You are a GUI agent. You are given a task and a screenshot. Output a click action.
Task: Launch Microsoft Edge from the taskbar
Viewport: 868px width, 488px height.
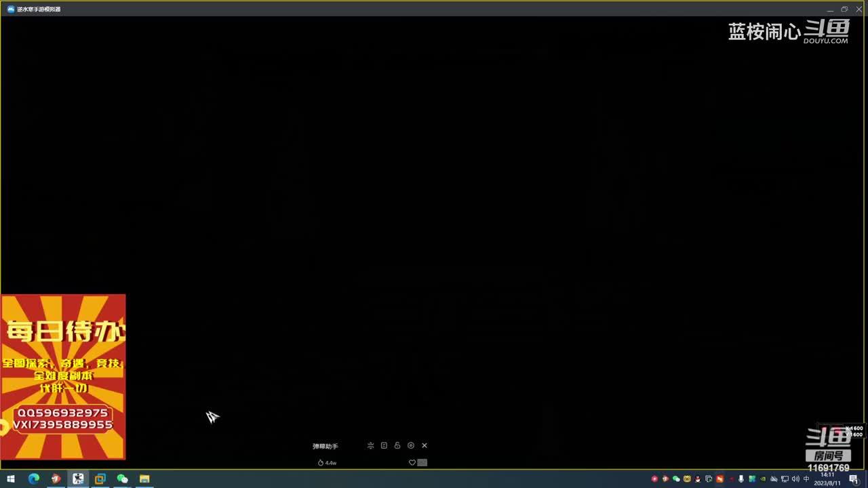coord(34,479)
